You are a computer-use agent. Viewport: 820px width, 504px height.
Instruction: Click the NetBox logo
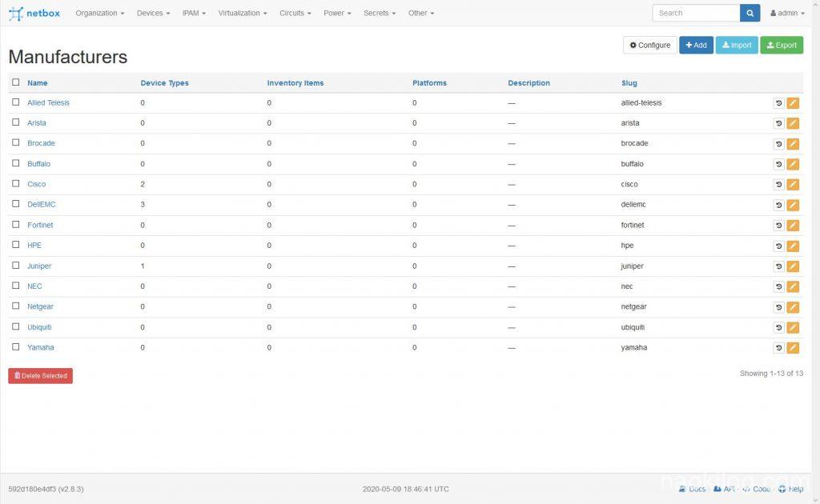coord(34,13)
